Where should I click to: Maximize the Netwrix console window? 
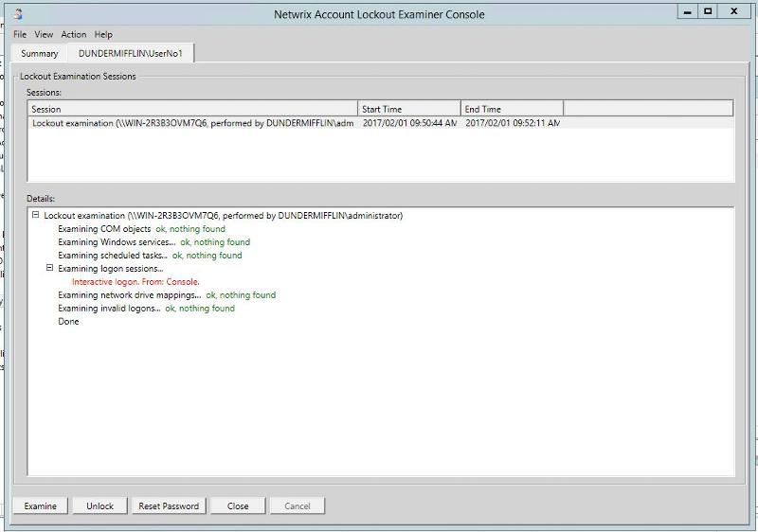click(708, 11)
